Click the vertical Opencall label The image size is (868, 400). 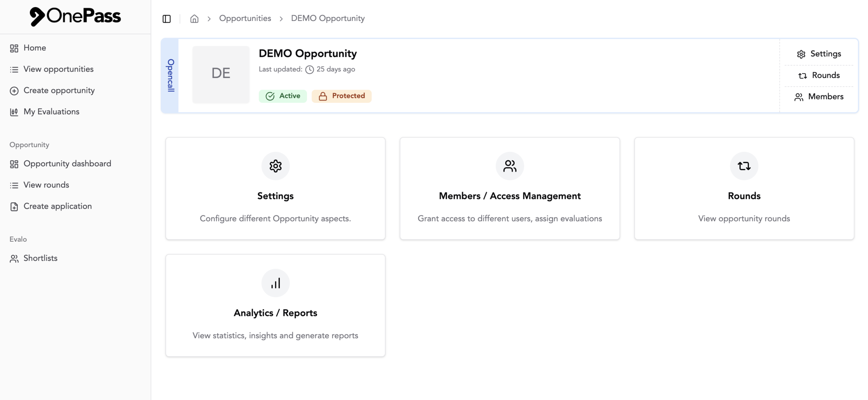(170, 75)
